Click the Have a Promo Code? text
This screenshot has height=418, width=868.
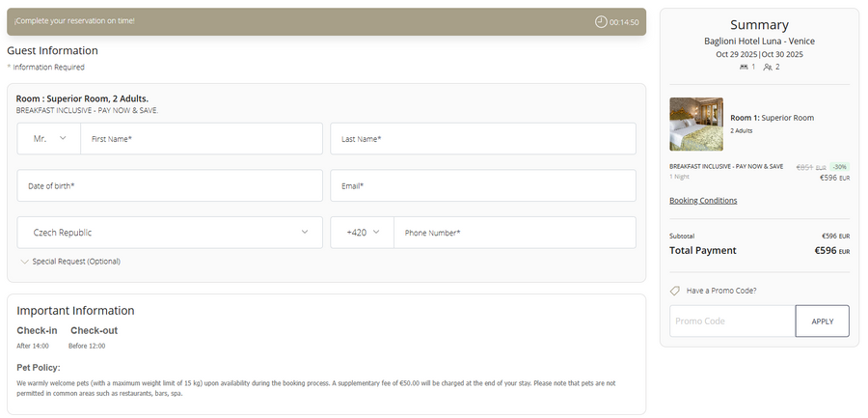click(720, 291)
